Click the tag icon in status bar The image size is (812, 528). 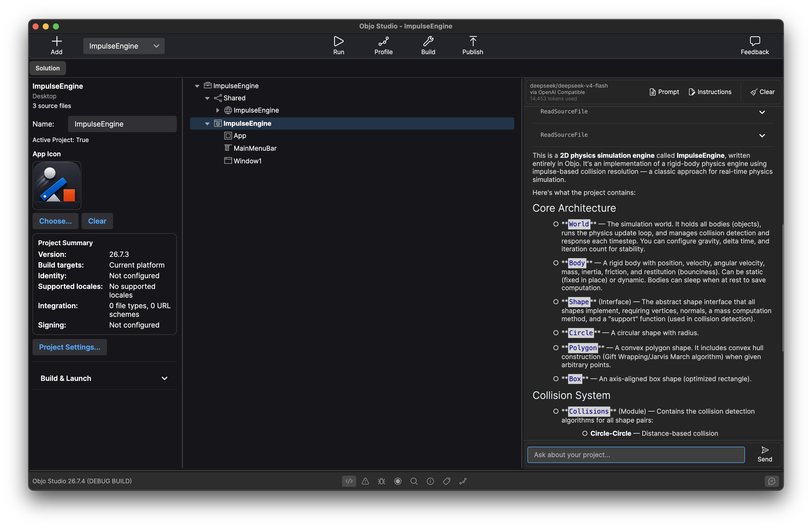(446, 481)
